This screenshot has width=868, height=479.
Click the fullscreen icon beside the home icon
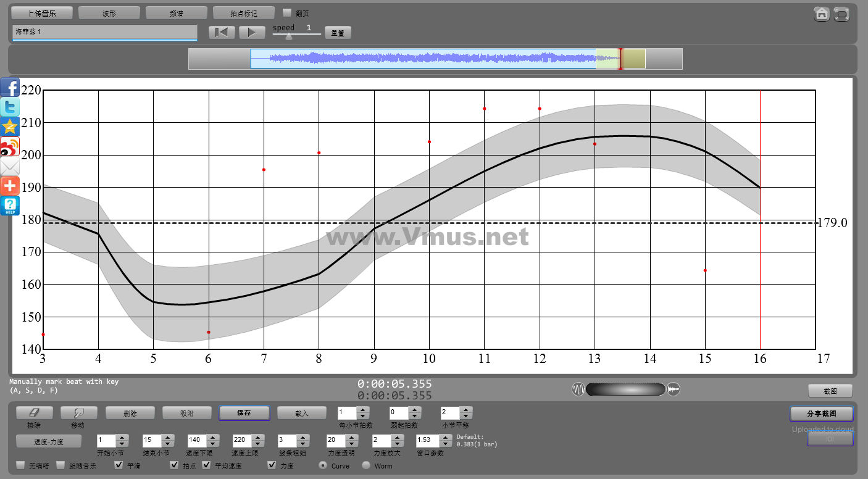[x=841, y=14]
